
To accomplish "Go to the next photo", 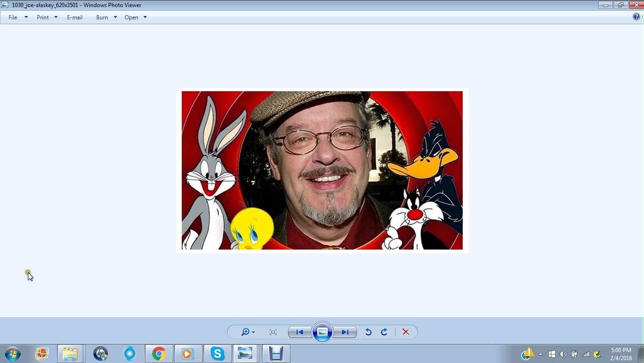I will point(345,332).
